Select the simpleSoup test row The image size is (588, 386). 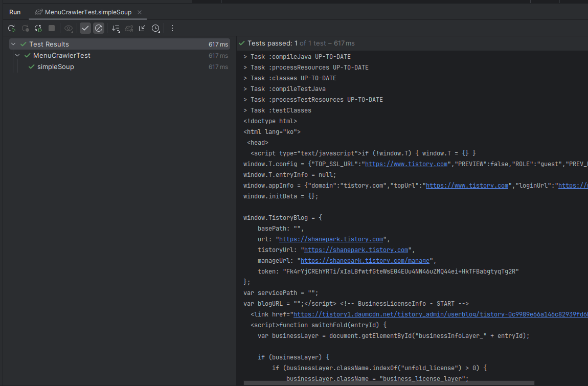pos(120,67)
